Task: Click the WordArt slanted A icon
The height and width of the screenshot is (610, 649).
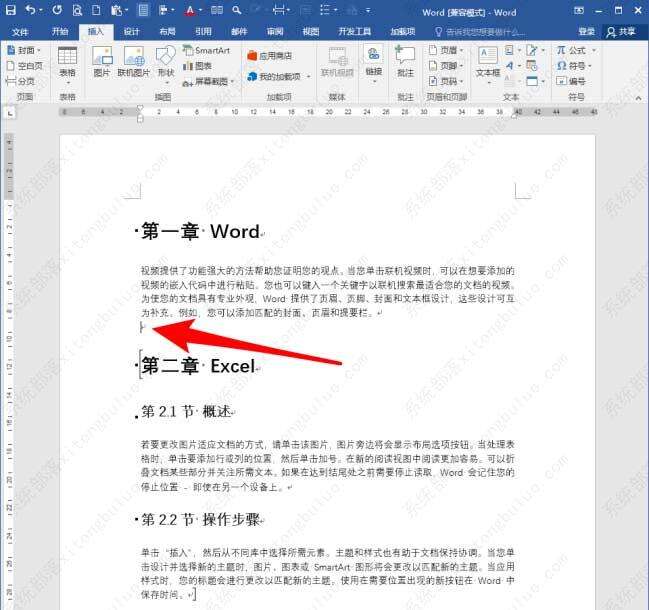Action: coord(510,66)
